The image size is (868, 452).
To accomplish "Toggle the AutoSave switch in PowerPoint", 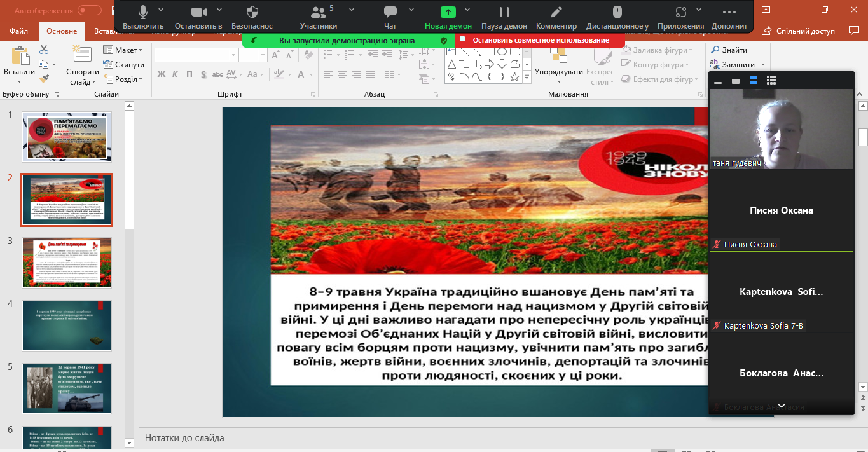I will click(x=90, y=10).
